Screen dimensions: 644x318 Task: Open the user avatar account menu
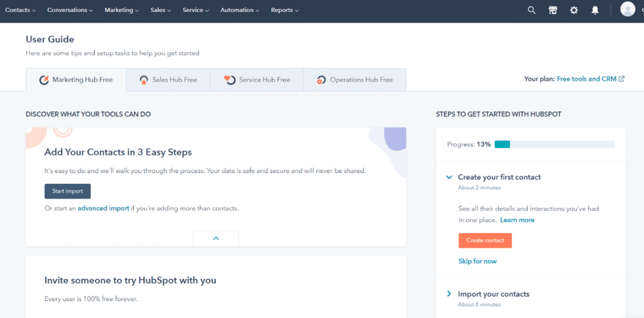tap(628, 9)
